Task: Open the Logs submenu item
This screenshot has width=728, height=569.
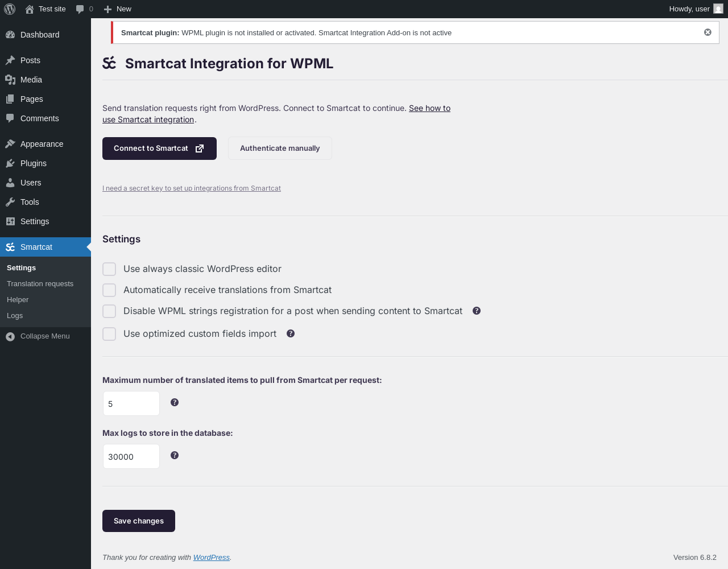Action: [x=15, y=315]
